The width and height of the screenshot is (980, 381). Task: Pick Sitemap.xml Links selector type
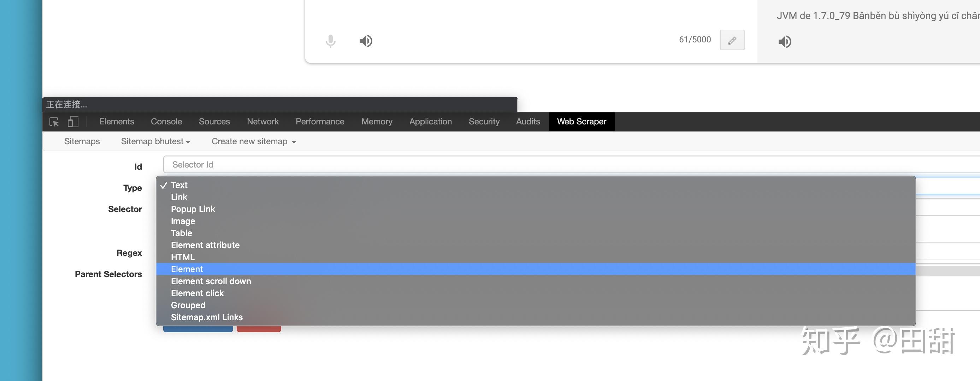click(x=207, y=317)
